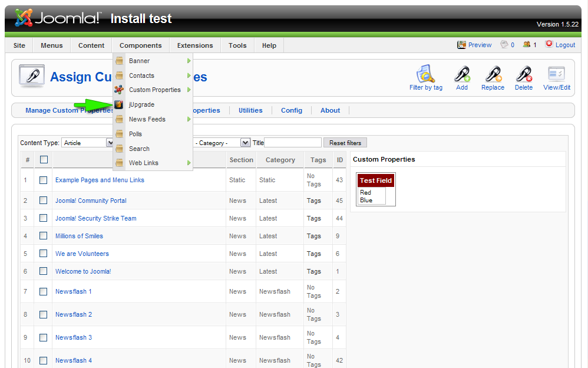Sort by the Section column header
The height and width of the screenshot is (368, 588).
click(241, 160)
